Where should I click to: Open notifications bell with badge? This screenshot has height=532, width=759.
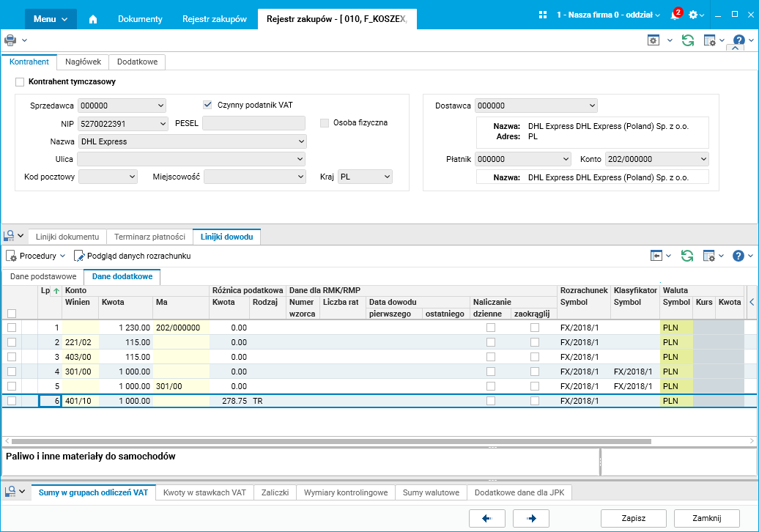coord(674,15)
